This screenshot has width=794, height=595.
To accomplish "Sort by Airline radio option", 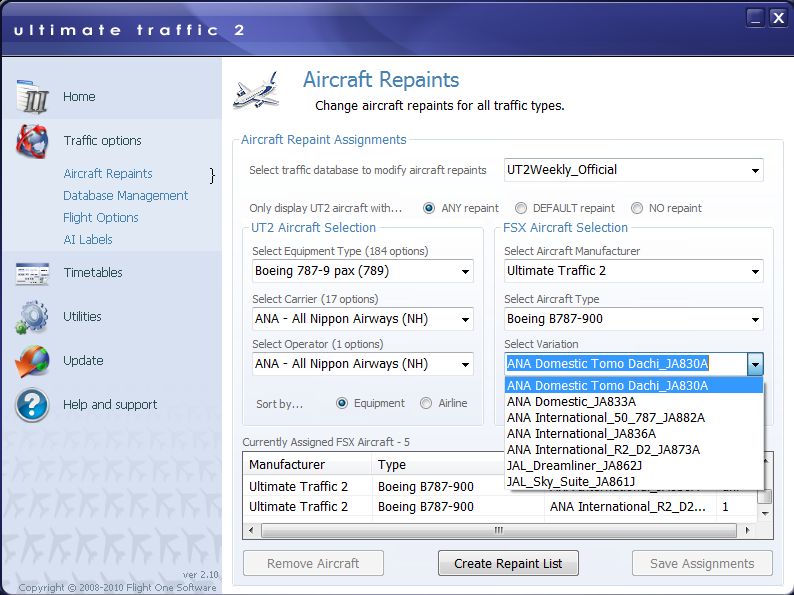I will pos(426,403).
